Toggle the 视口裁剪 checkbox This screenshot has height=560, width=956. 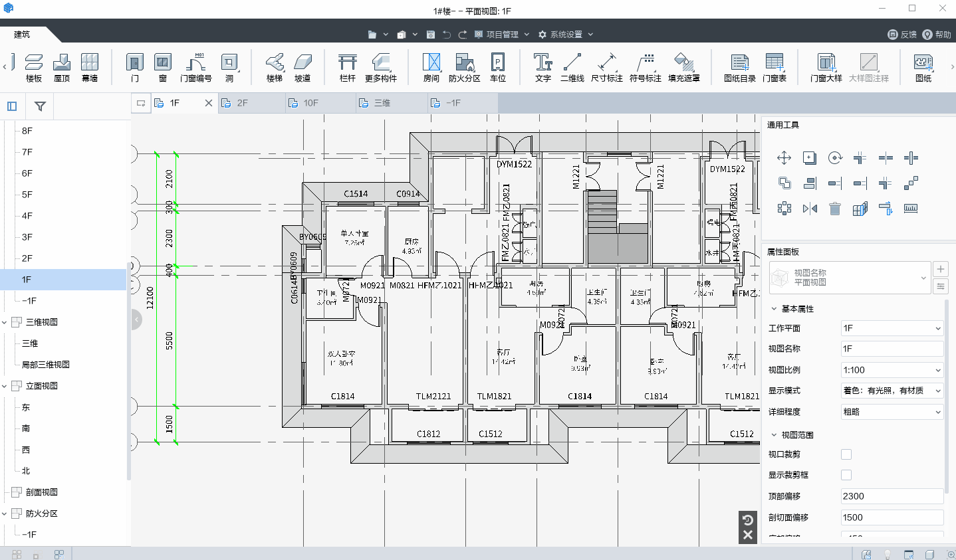tap(846, 454)
